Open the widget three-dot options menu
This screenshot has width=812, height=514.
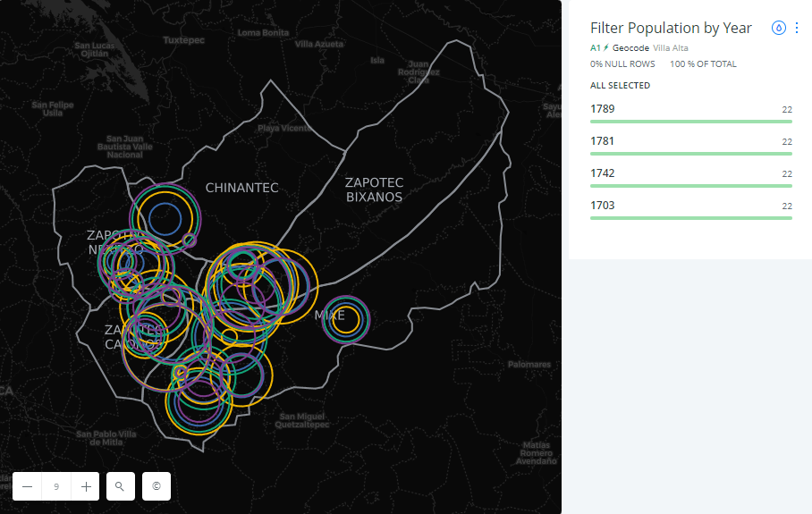click(797, 28)
